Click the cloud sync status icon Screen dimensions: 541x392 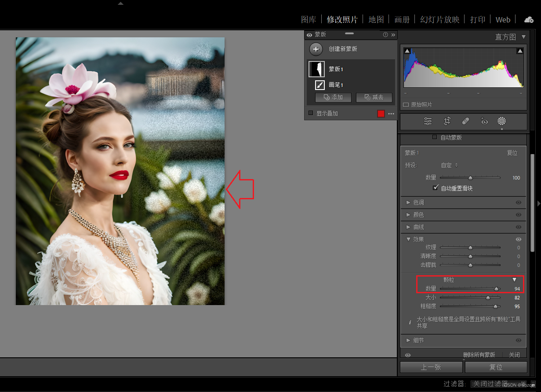click(x=529, y=20)
